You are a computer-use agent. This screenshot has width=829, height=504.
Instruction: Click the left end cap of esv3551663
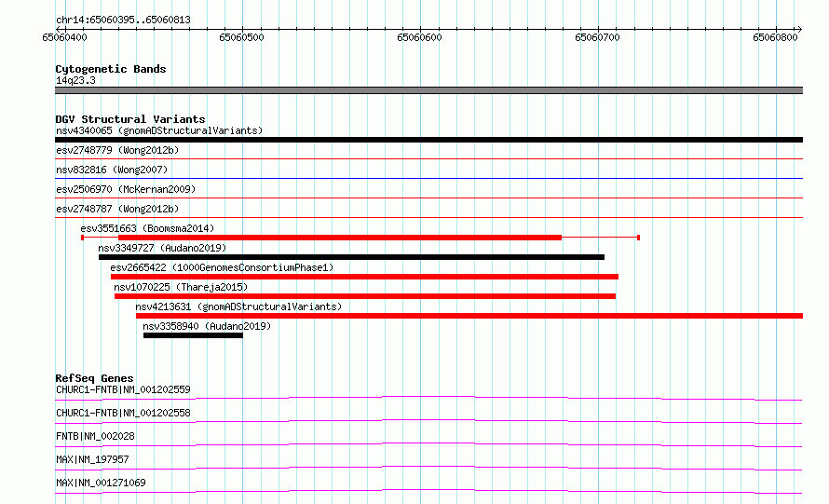(x=82, y=238)
